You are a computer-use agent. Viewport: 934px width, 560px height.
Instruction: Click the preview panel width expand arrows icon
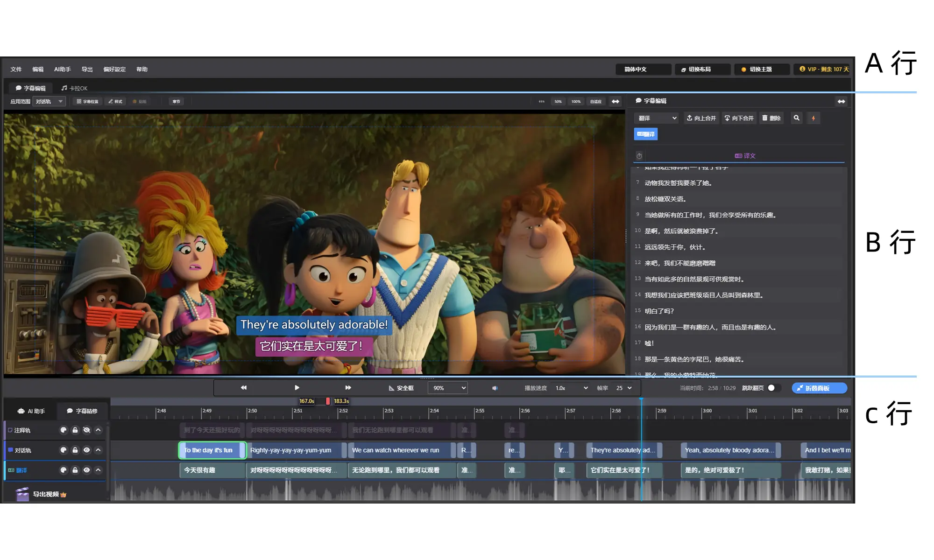pyautogui.click(x=616, y=102)
